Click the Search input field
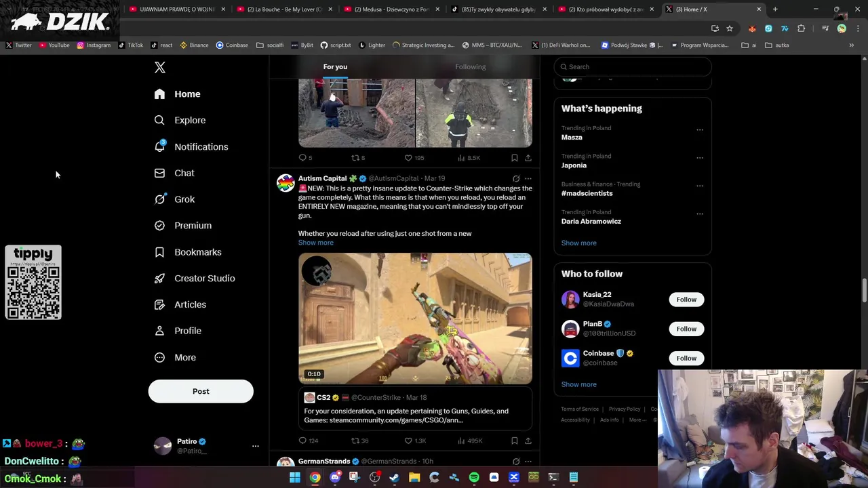The height and width of the screenshot is (488, 868). 633,66
